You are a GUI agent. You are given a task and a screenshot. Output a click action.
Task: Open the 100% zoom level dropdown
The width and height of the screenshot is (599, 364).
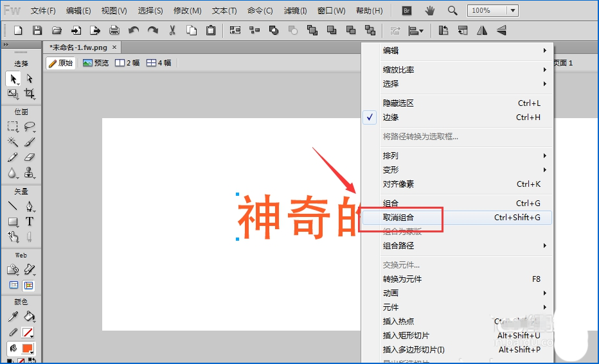(512, 10)
